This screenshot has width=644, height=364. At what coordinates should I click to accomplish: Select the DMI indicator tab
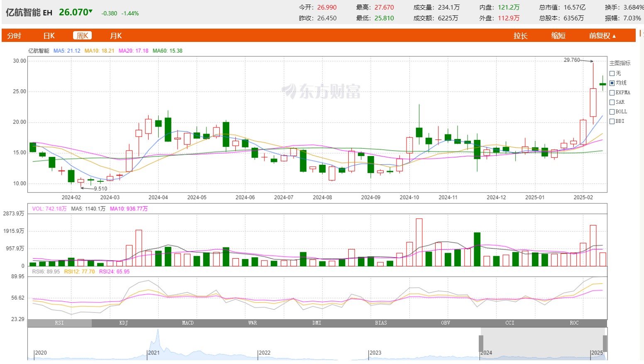pos(317,323)
